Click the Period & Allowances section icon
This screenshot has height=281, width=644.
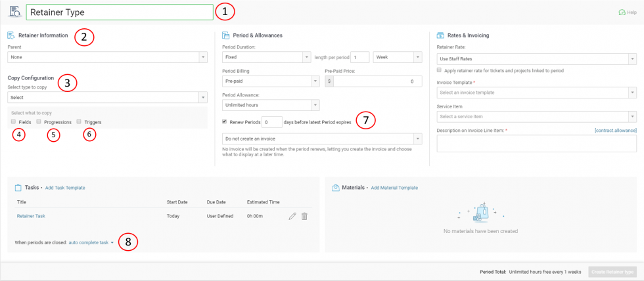click(226, 35)
